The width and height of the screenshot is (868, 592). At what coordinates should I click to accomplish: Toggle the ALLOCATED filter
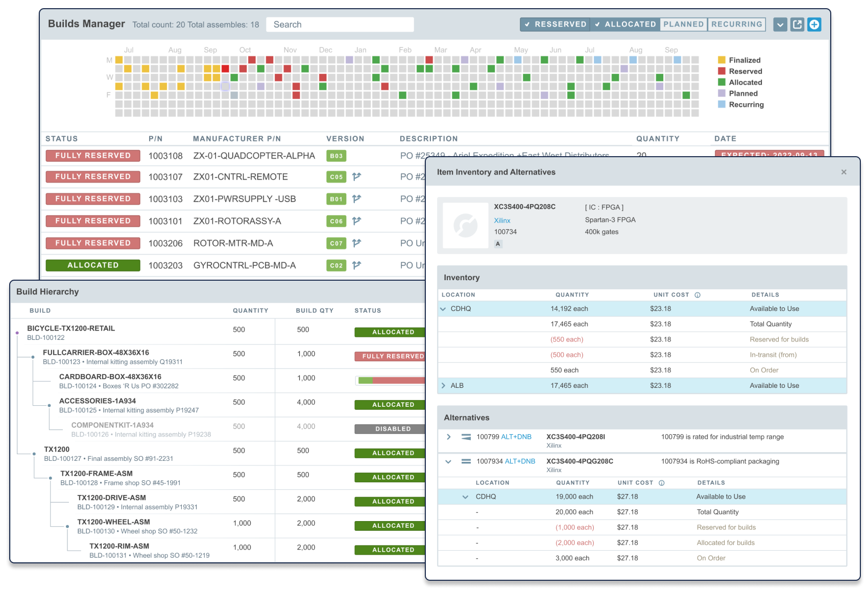(x=625, y=24)
